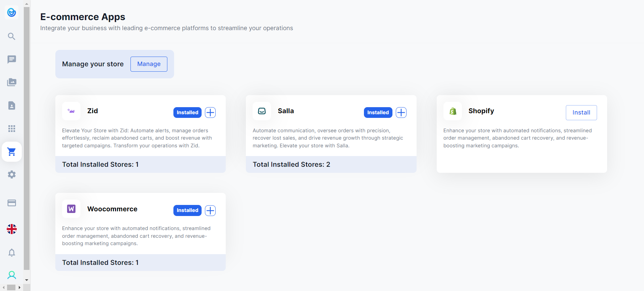Click the Manage store button
This screenshot has height=291, width=644.
pyautogui.click(x=149, y=64)
